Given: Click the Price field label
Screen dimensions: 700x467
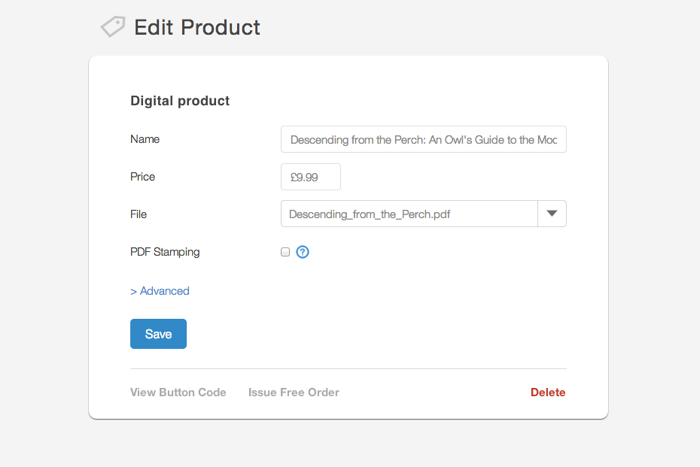Looking at the screenshot, I should pyautogui.click(x=143, y=177).
